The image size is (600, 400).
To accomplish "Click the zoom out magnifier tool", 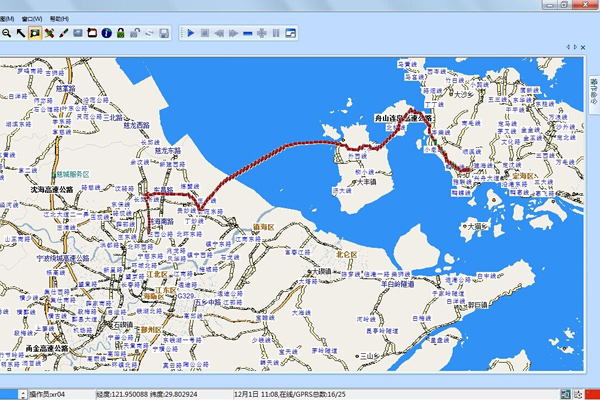I will pyautogui.click(x=6, y=33).
